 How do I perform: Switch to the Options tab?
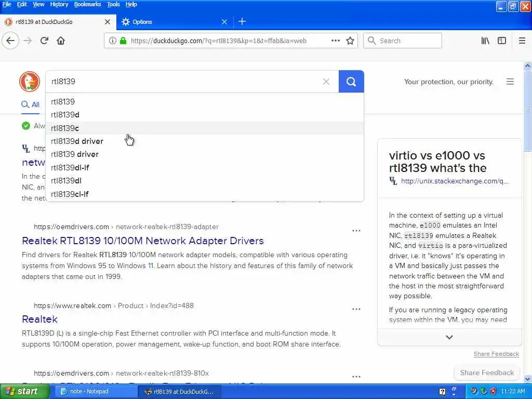[x=175, y=22]
